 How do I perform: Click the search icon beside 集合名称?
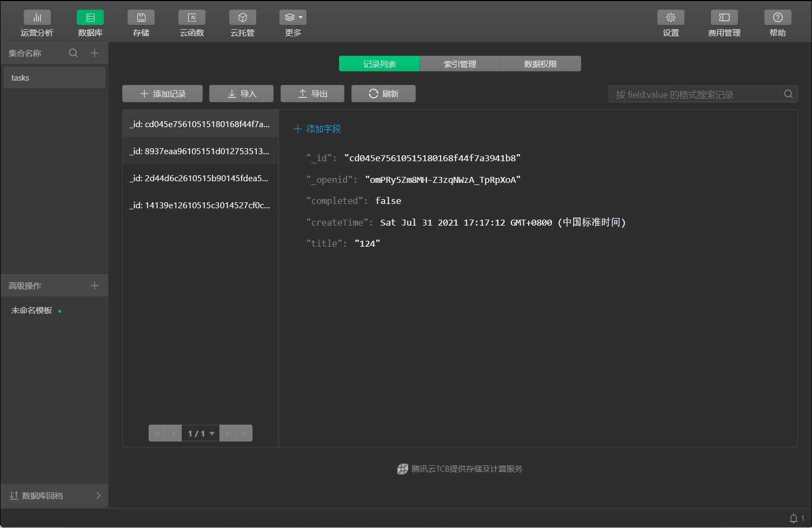pyautogui.click(x=74, y=53)
